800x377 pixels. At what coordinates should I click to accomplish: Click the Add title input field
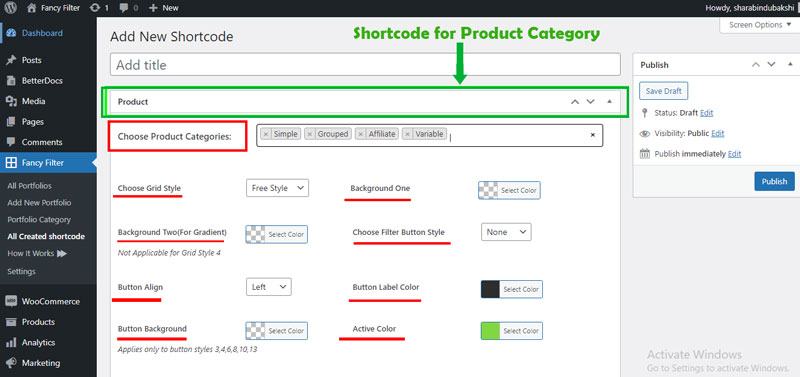[x=365, y=65]
